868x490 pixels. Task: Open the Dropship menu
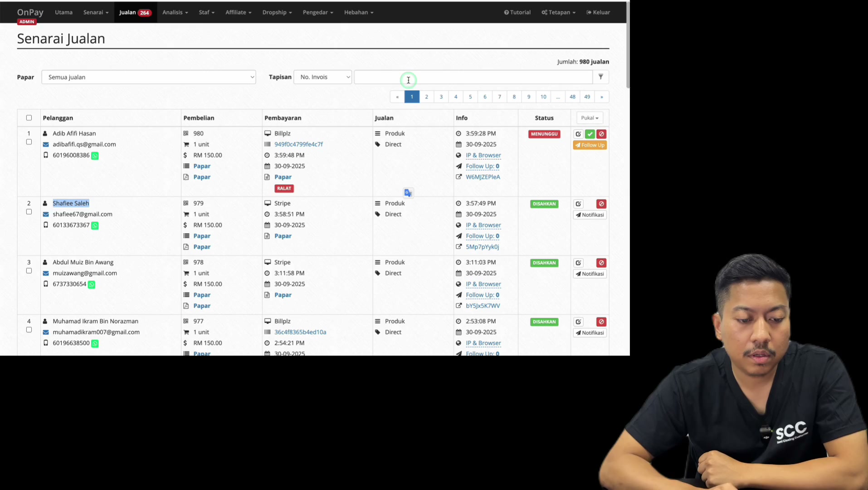277,12
